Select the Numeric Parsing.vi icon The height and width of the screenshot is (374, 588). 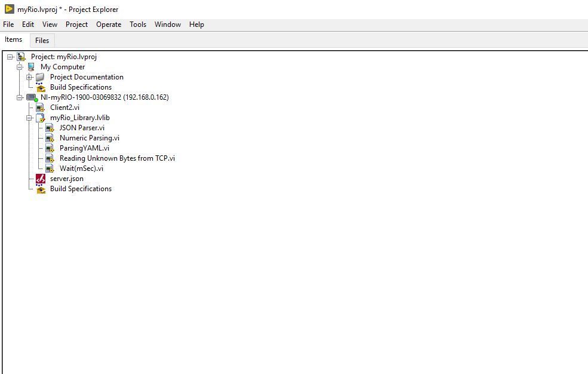50,138
